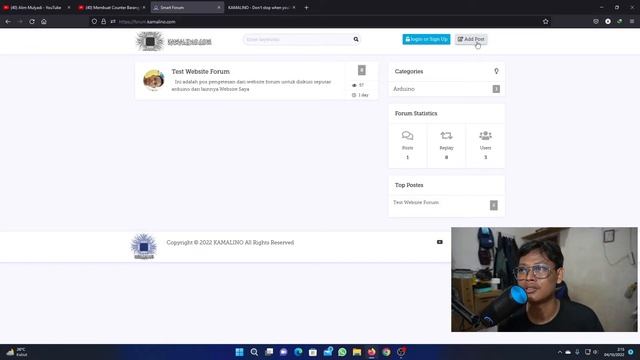Click the 'Forum Statistics' heading
Image resolution: width=640 pixels, height=360 pixels.
pyautogui.click(x=416, y=113)
